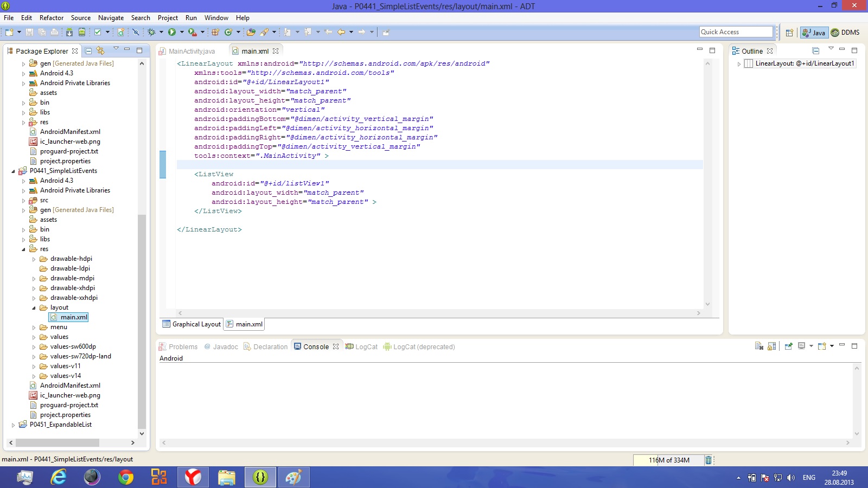Open Internet Explorer from the taskbar
Viewport: 868px width, 488px height.
pos(58,477)
